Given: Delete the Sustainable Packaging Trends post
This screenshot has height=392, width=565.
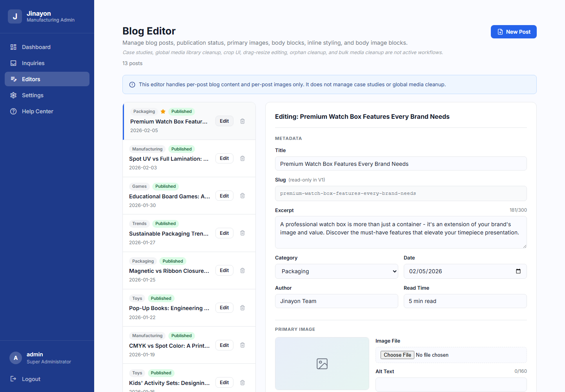Looking at the screenshot, I should [x=242, y=233].
